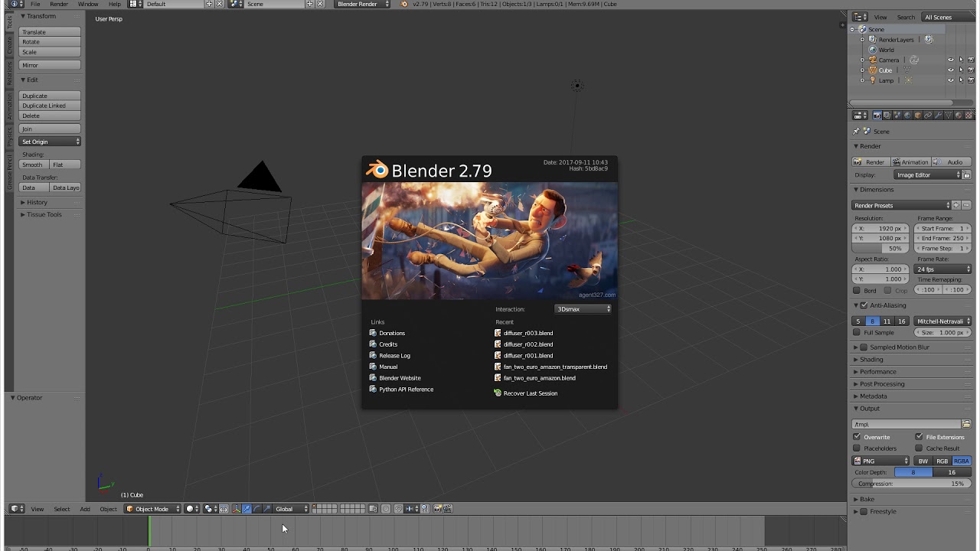Open the Render Layers properties tab
Screen dimensions: 980x551
[887, 116]
